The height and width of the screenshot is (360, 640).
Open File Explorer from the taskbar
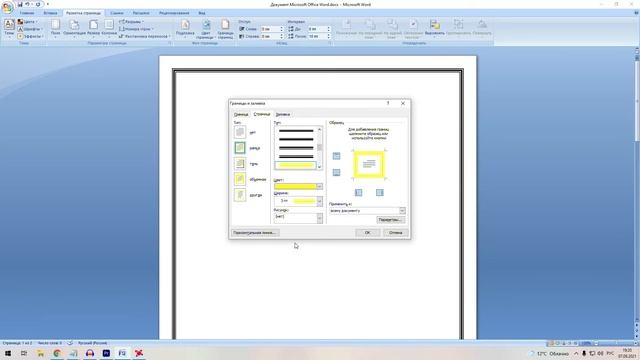40,353
